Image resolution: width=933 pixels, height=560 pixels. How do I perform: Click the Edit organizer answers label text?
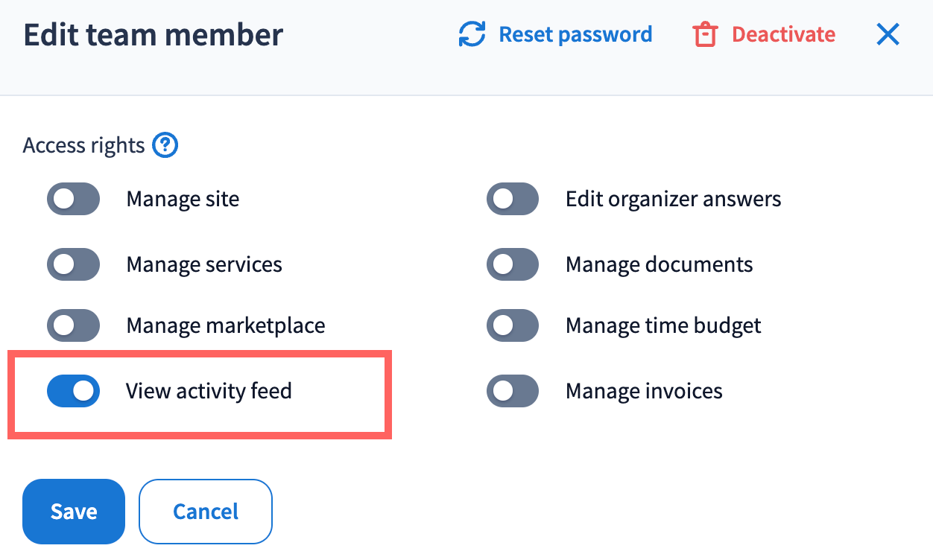[673, 200]
